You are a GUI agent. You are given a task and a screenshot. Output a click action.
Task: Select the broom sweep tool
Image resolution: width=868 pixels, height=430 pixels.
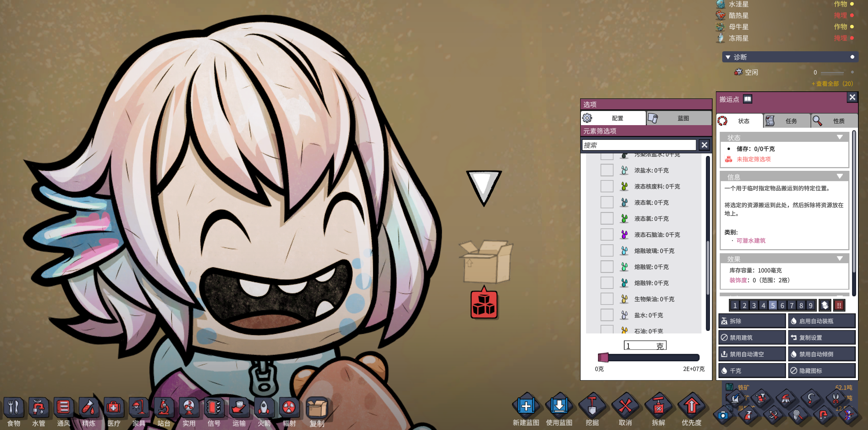[x=785, y=399]
